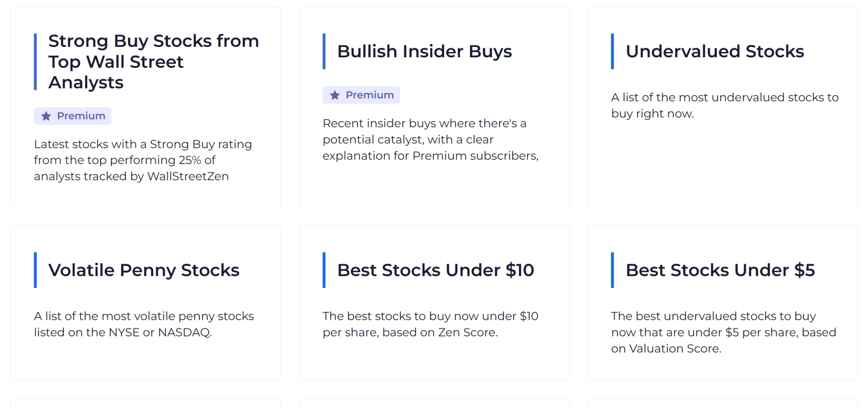Click the Premium badge on the Strong Buy card
The width and height of the screenshot is (868, 408).
point(72,116)
